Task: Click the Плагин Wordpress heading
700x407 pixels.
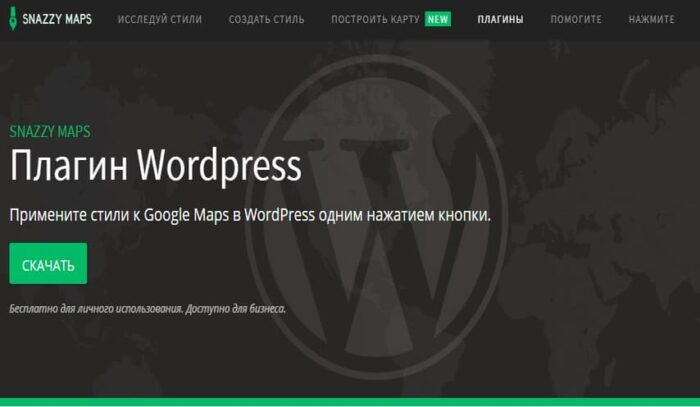Action: [155, 165]
